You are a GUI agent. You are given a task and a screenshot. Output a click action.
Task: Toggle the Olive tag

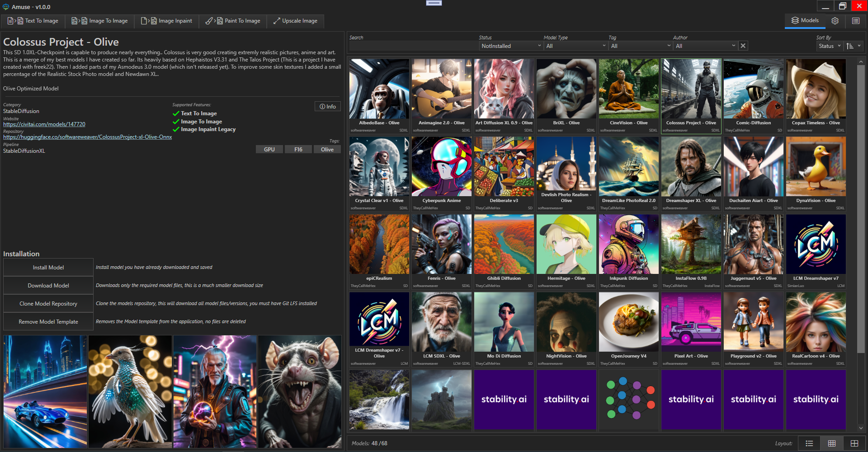coord(327,150)
